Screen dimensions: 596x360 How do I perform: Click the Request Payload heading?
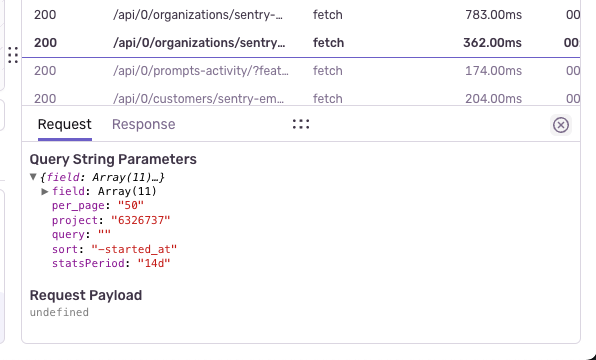pos(86,295)
